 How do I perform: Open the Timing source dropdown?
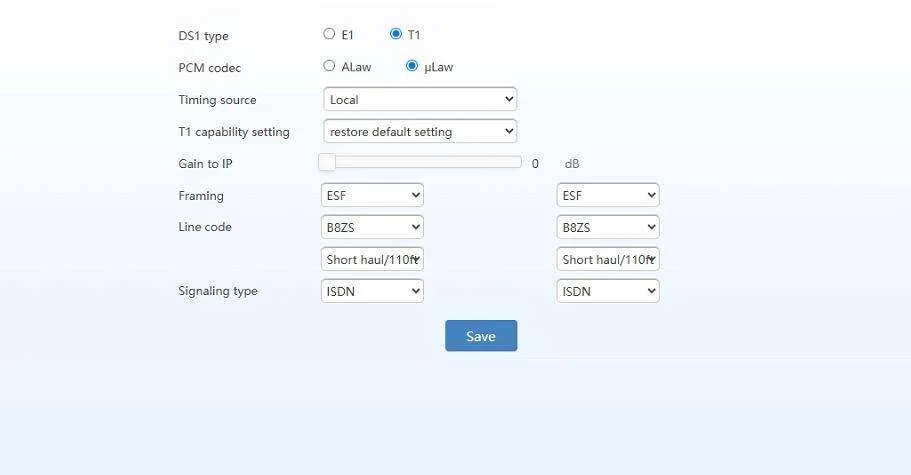420,99
